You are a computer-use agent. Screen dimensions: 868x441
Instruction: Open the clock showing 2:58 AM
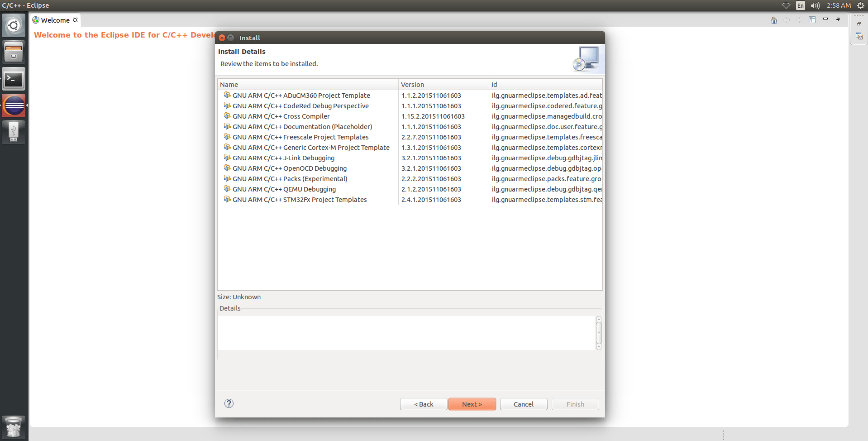839,5
